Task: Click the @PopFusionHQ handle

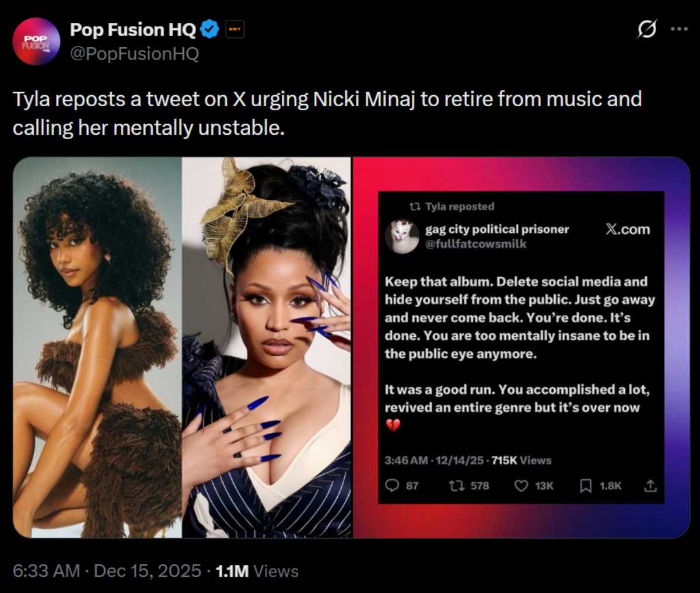Action: [x=133, y=54]
